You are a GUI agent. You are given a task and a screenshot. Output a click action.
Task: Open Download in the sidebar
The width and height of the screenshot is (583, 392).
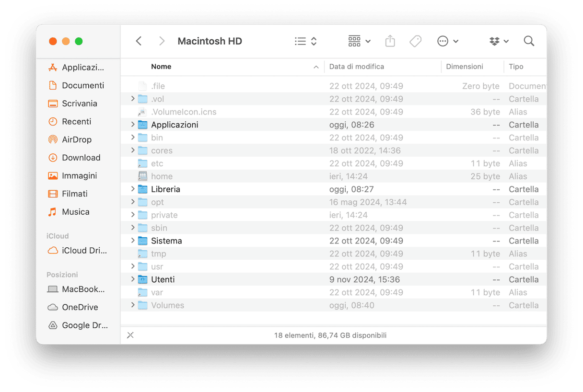(74, 158)
